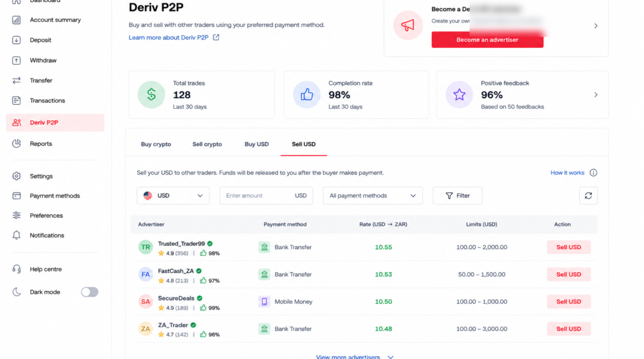
Task: Click the Reports pie chart icon
Action: (16, 143)
